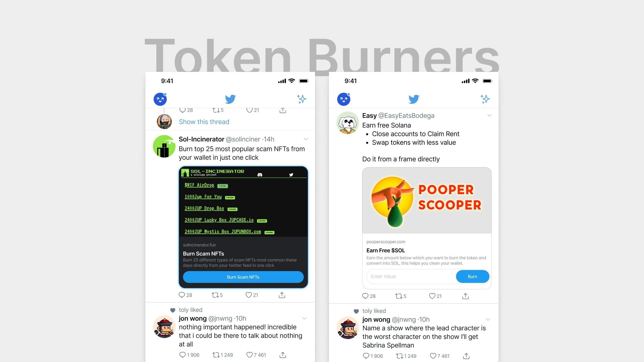
Task: Click the AI sparkle icon top-right left screen
Action: [x=301, y=99]
